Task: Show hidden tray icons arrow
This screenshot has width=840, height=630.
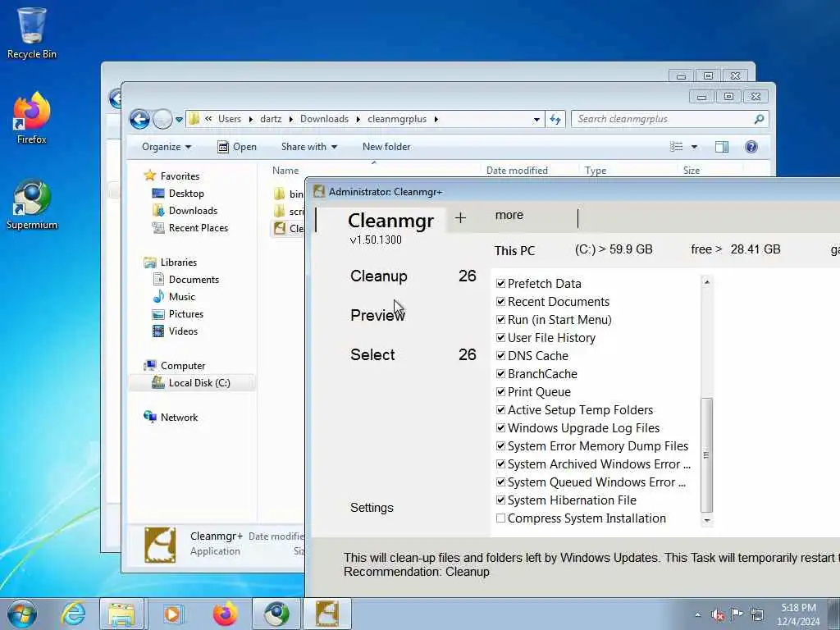Action: tap(697, 614)
